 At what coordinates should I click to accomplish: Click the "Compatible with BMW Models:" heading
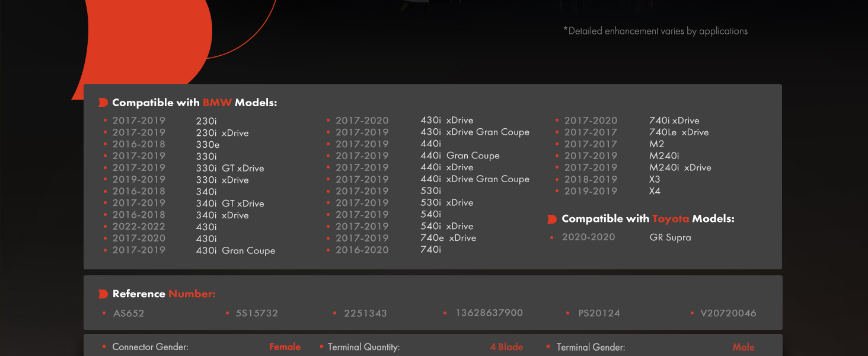(194, 103)
